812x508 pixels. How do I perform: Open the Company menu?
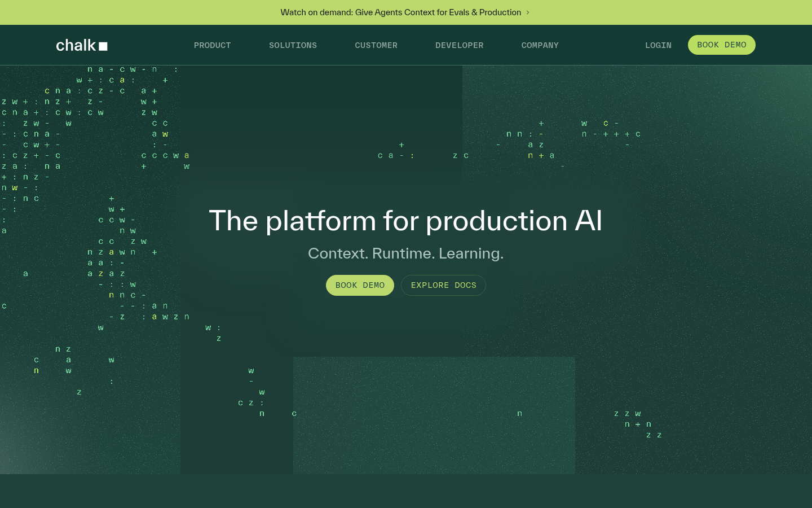[540, 45]
